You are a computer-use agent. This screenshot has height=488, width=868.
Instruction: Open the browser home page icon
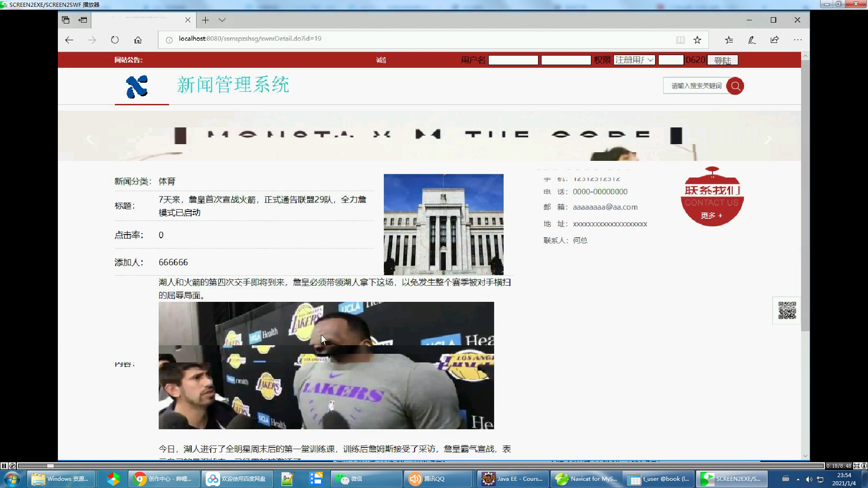(x=138, y=40)
